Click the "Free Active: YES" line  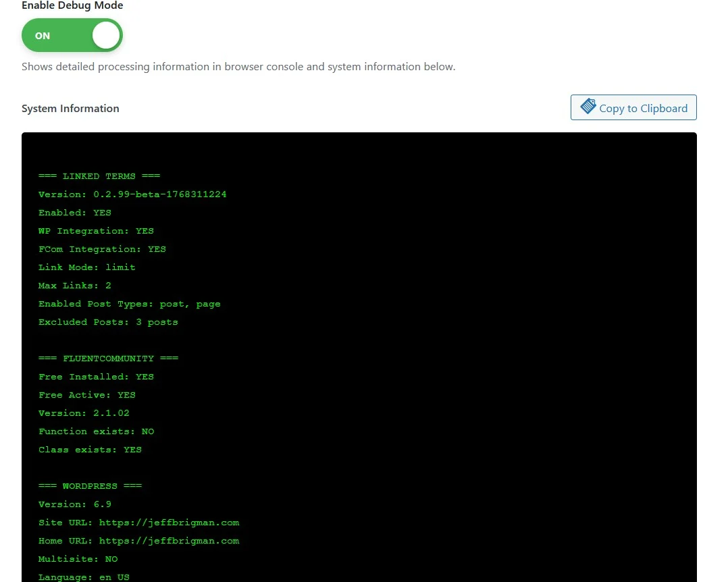[87, 395]
